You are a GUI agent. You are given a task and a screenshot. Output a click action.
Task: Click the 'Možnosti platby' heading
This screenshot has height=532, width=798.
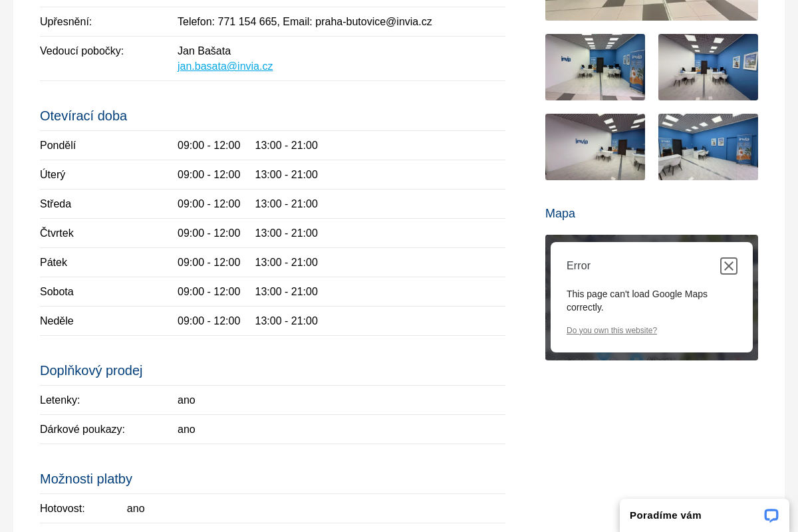tap(86, 479)
